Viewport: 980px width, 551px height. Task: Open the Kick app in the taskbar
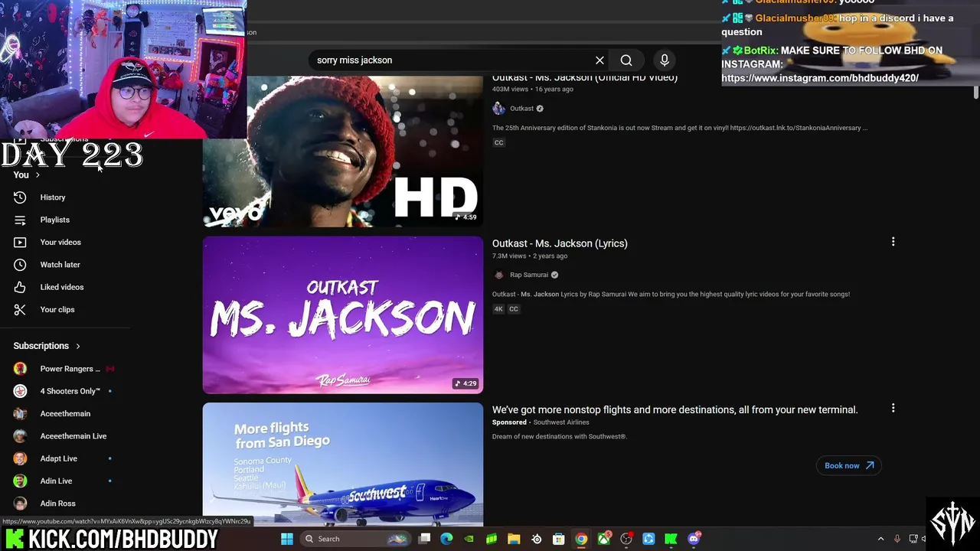pyautogui.click(x=671, y=539)
